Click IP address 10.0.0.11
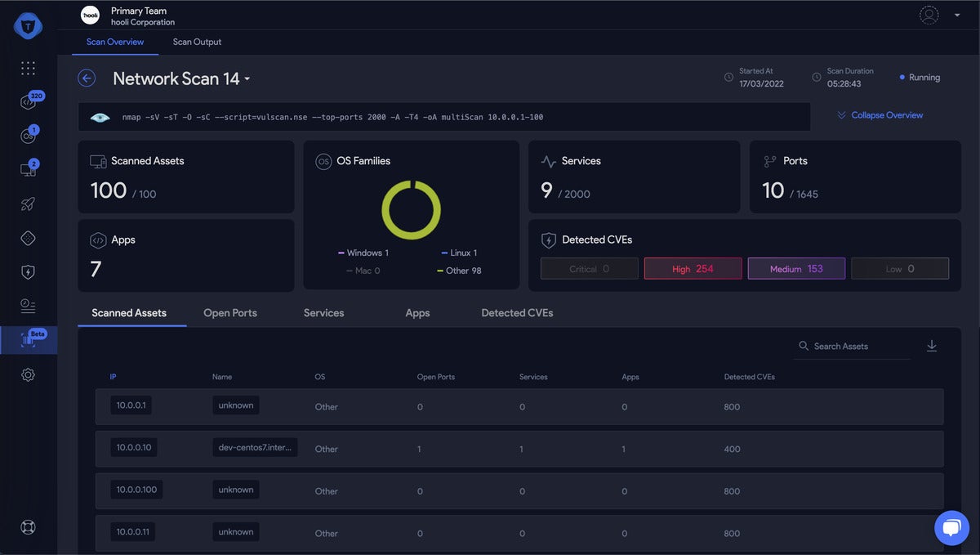980x555 pixels. (x=132, y=531)
